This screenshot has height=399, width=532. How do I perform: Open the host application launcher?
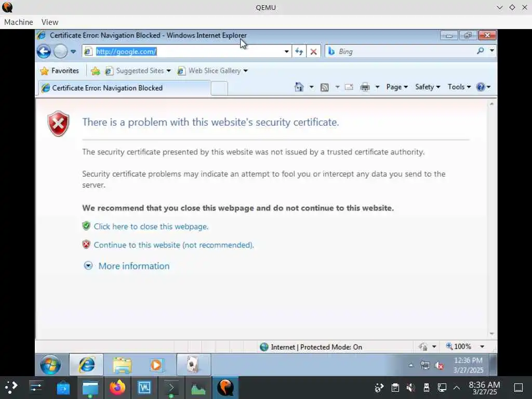coord(11,388)
